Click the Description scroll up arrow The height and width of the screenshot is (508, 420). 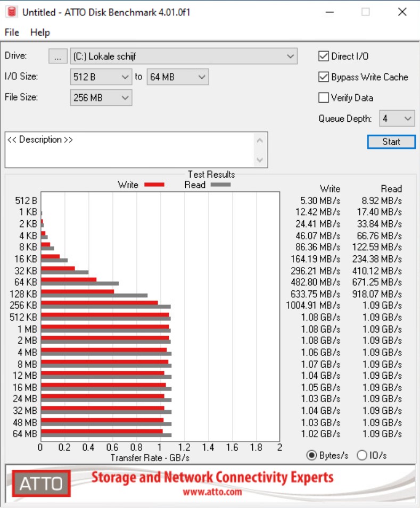(260, 141)
